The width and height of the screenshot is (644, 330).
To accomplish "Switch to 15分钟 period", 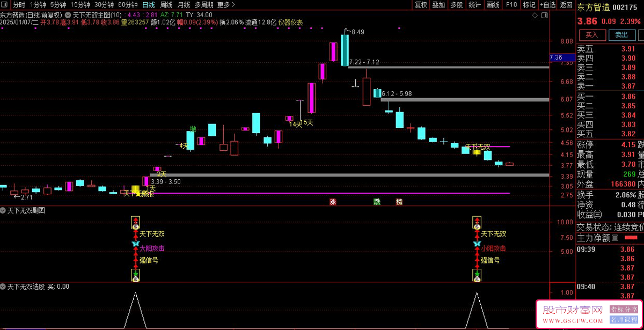I will pos(80,5).
